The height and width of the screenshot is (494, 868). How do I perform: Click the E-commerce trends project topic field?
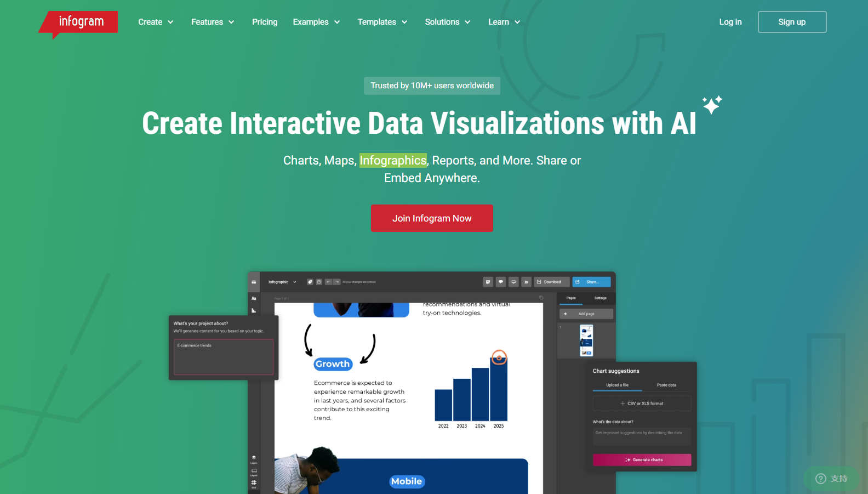pos(224,357)
